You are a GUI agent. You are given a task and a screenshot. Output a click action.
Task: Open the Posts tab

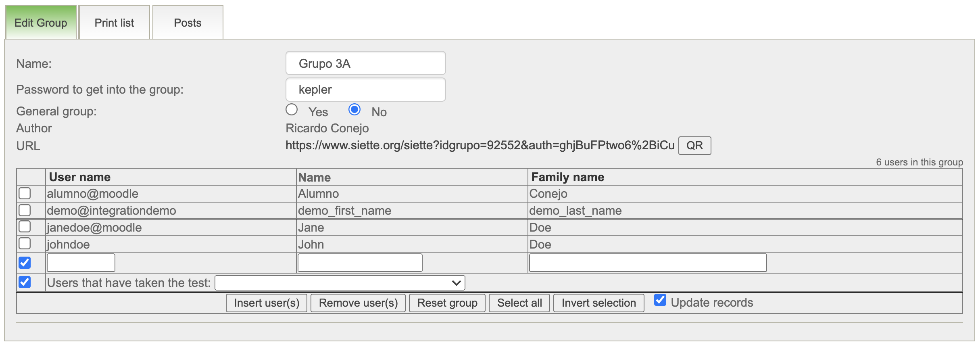tap(188, 23)
